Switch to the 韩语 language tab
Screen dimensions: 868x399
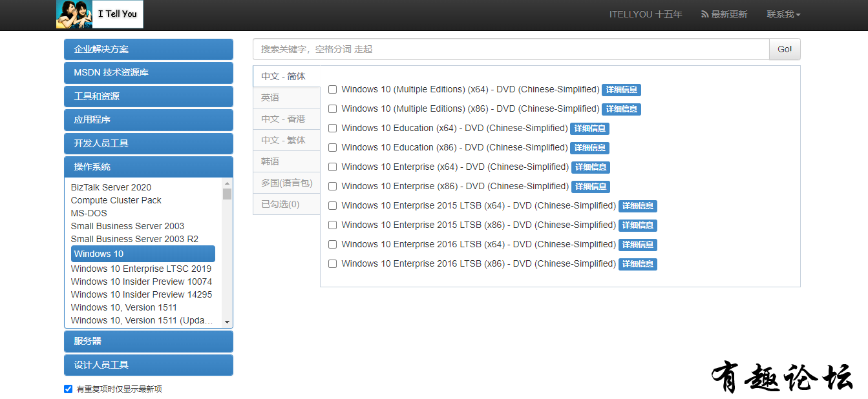point(286,161)
